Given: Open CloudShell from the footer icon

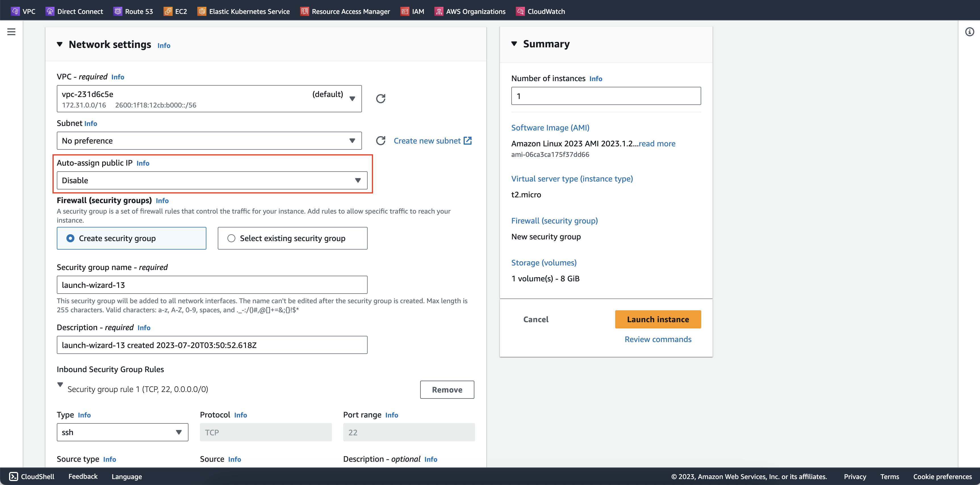Looking at the screenshot, I should 14,476.
